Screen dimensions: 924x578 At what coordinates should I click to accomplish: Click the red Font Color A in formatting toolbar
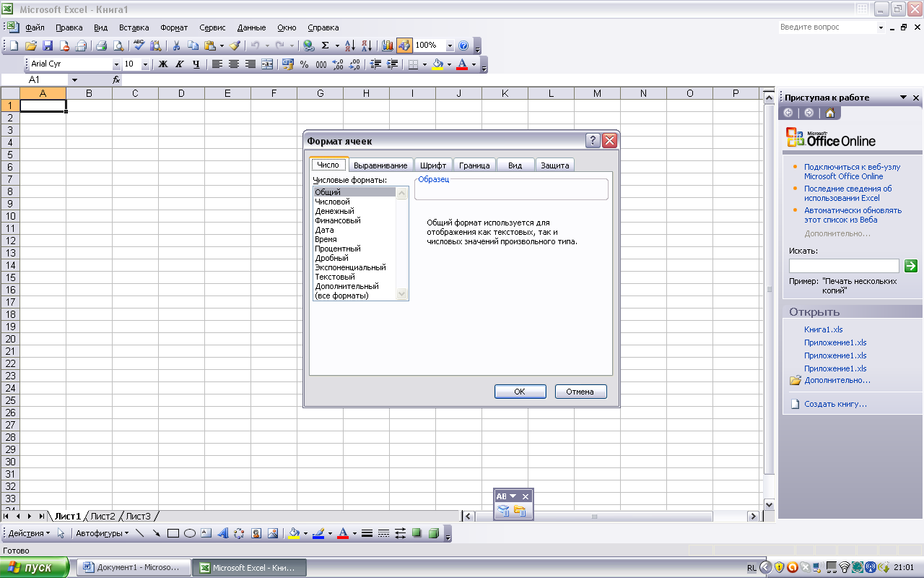pyautogui.click(x=462, y=64)
